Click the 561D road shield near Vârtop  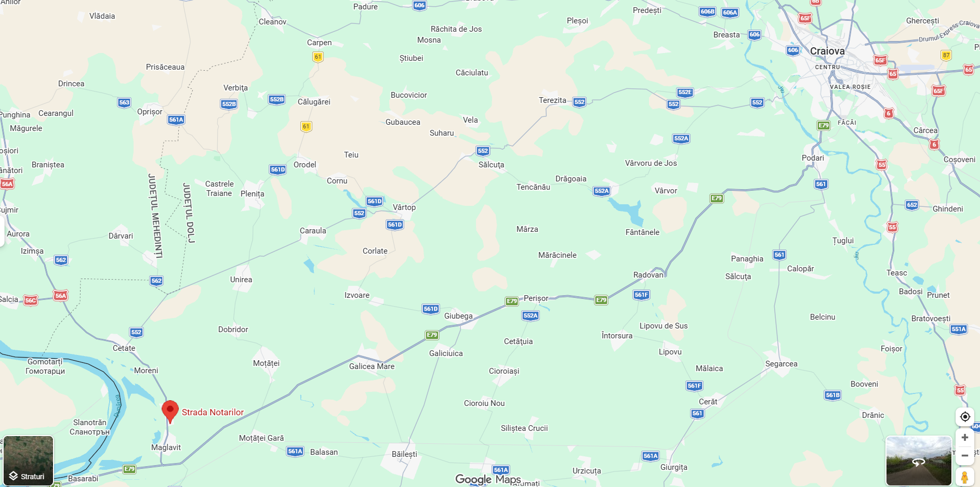point(395,225)
